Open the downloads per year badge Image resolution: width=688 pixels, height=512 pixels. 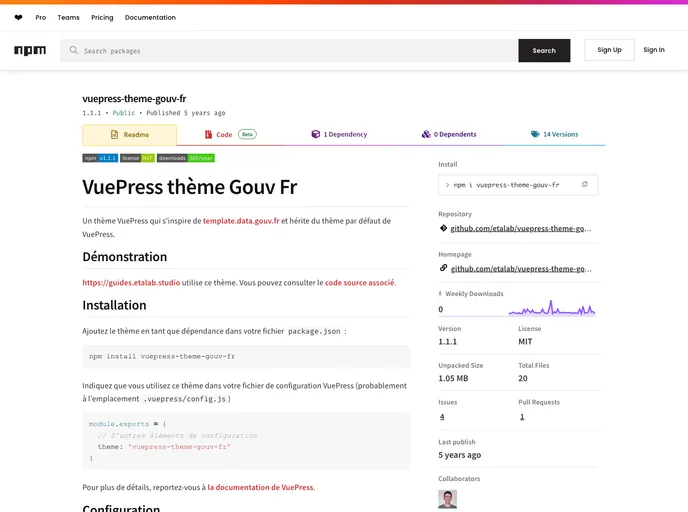(x=186, y=158)
